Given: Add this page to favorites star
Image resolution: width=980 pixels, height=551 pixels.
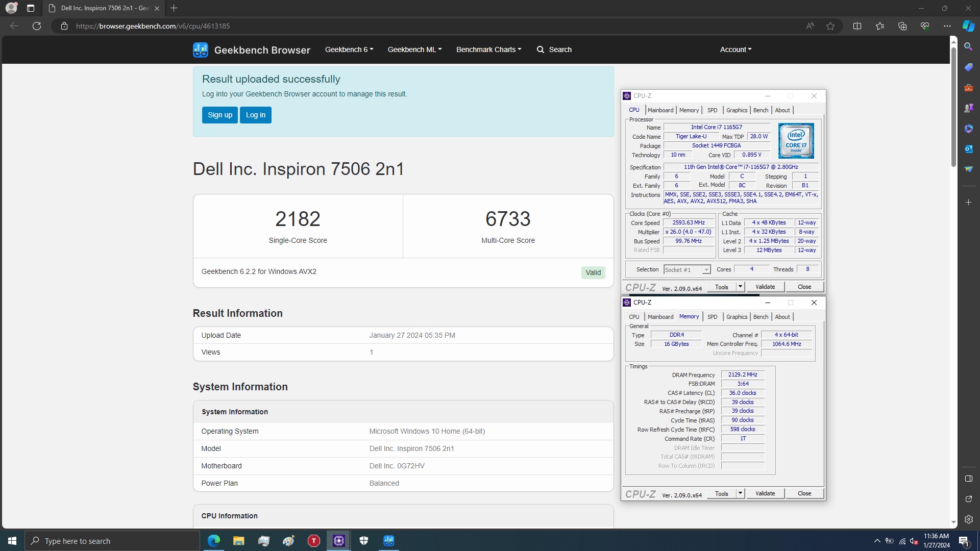Looking at the screenshot, I should tap(830, 26).
